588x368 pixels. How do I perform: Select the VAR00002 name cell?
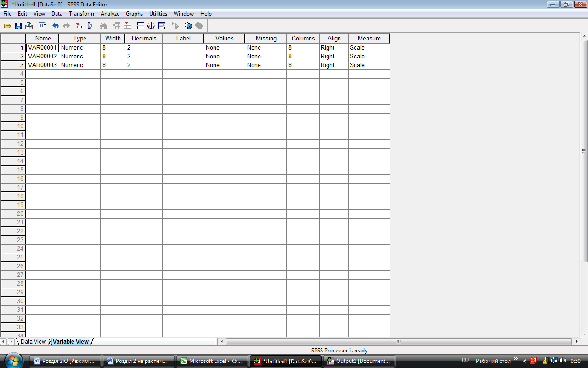[42, 56]
